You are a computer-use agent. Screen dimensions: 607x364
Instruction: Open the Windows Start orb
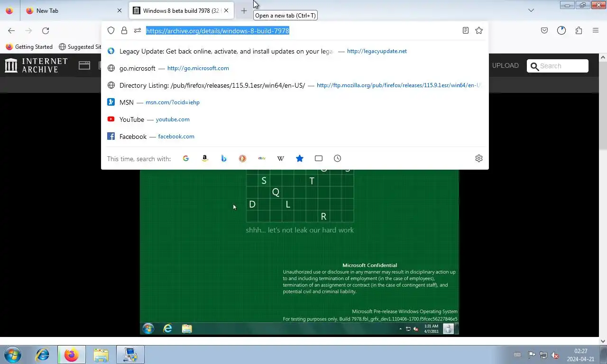tap(13, 355)
